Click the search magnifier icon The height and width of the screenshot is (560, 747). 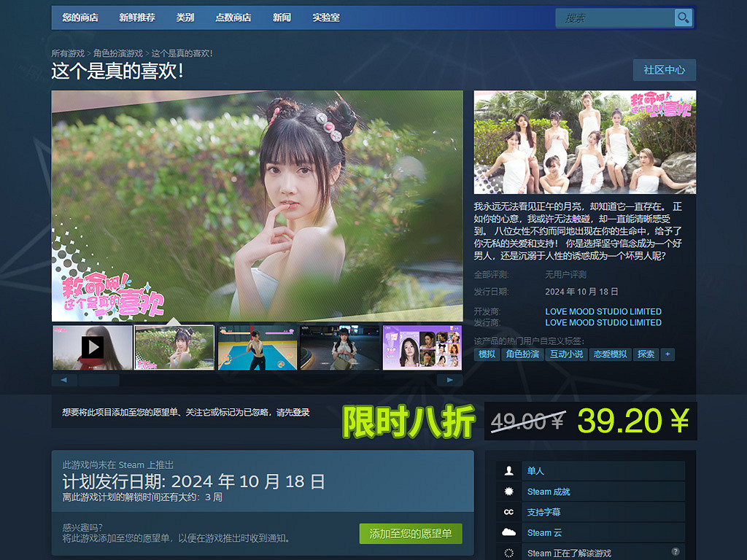click(x=684, y=17)
